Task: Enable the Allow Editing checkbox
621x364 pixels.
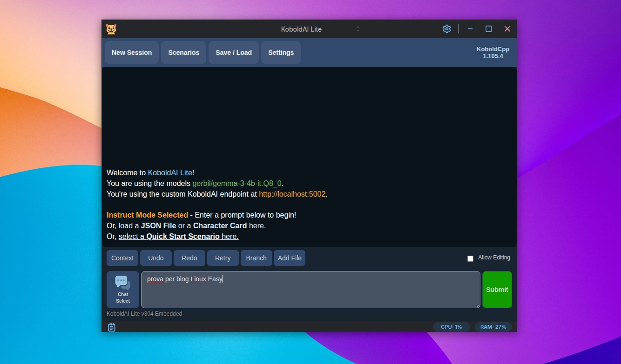Action: pyautogui.click(x=470, y=258)
